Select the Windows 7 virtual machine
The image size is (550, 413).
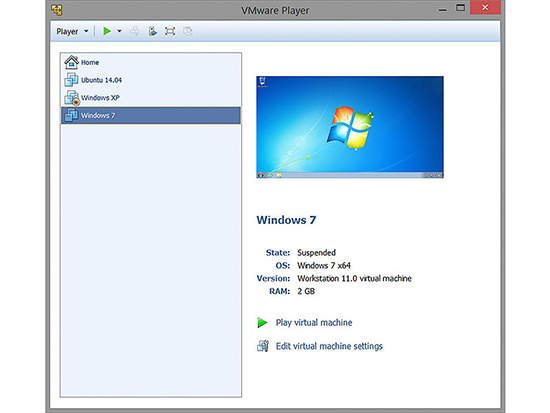(x=151, y=115)
